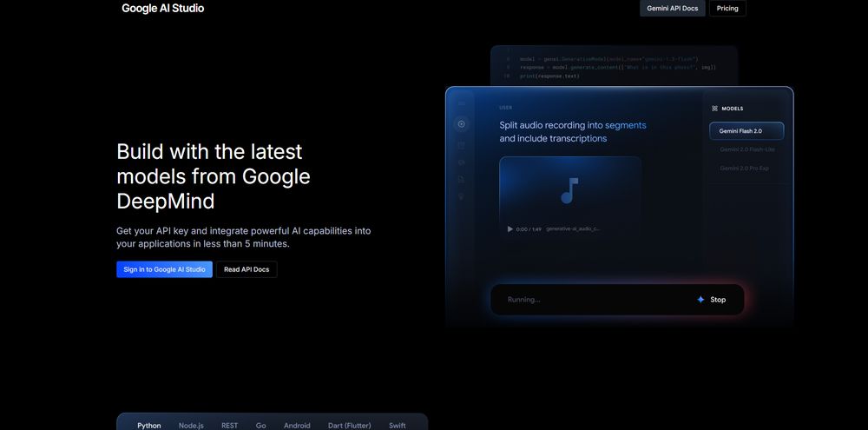This screenshot has width=868, height=430.
Task: Switch to the Node.js tab
Action: click(191, 425)
